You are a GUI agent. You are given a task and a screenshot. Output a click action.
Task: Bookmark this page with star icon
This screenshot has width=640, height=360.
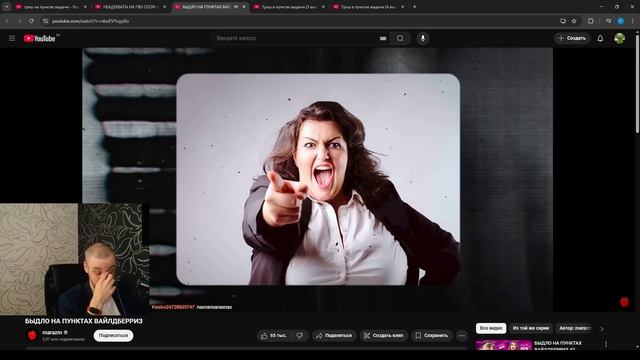click(x=574, y=21)
